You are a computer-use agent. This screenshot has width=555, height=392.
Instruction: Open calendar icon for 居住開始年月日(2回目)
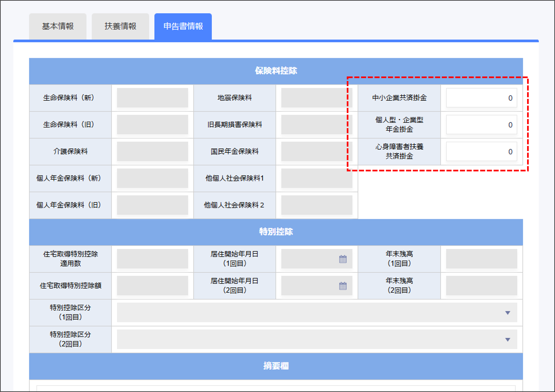pos(343,286)
